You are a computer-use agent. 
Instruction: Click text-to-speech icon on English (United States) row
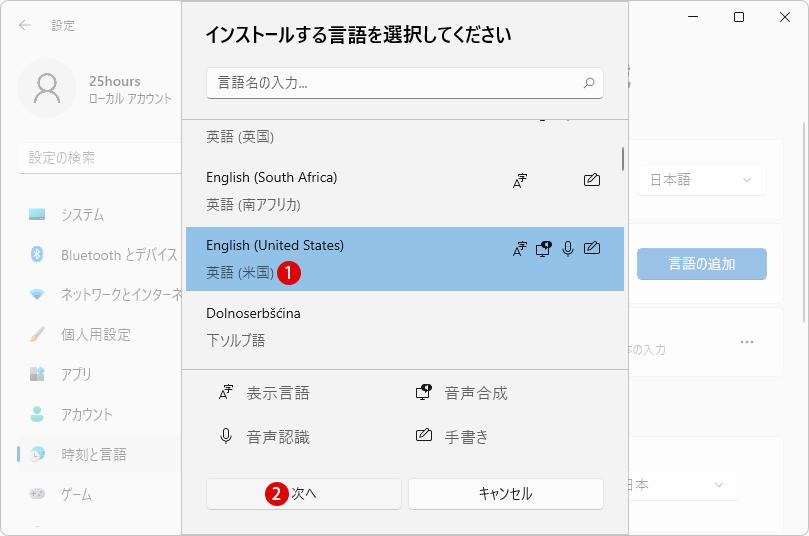pyautogui.click(x=544, y=249)
